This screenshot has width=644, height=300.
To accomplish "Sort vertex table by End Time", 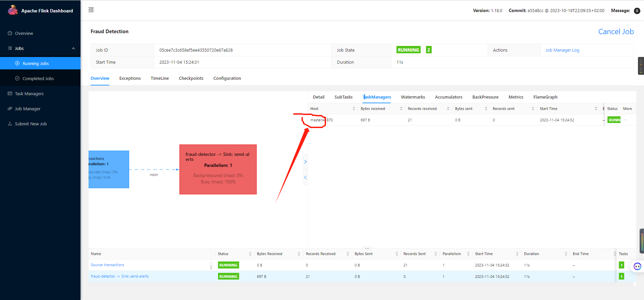I will [x=615, y=254].
